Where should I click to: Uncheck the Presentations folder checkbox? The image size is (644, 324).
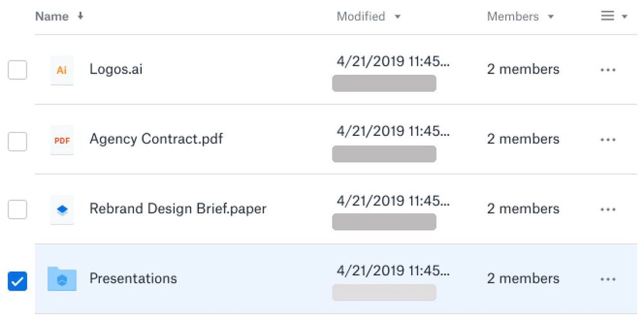(17, 281)
